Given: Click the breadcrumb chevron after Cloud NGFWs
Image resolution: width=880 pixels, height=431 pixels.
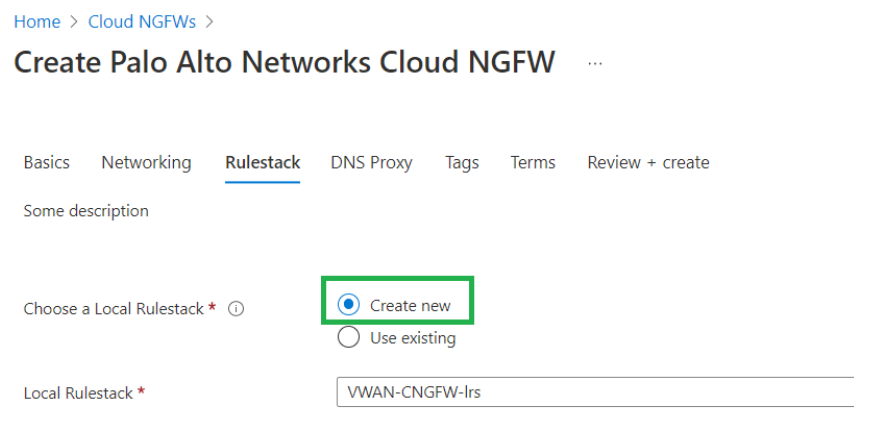Looking at the screenshot, I should coord(208,21).
